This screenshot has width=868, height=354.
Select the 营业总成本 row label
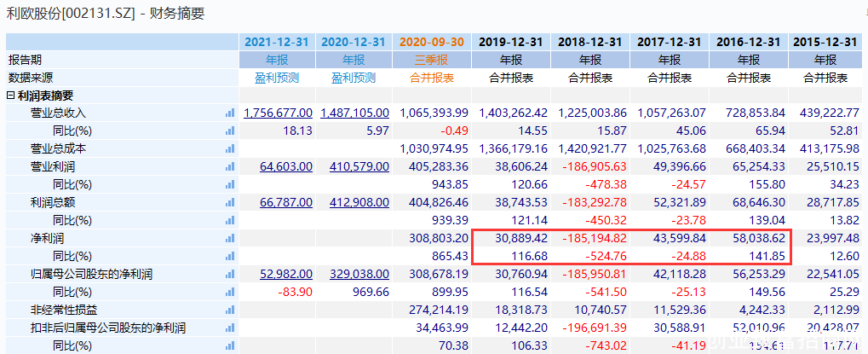click(58, 149)
